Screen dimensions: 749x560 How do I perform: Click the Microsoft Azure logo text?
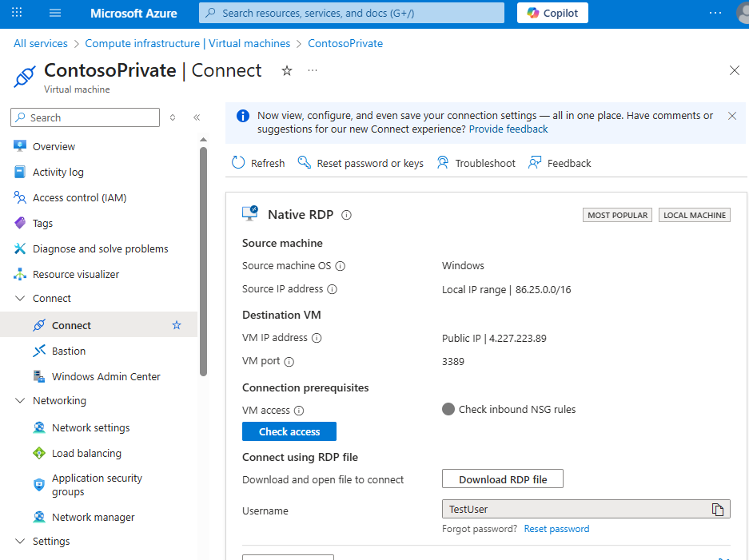[x=133, y=14]
